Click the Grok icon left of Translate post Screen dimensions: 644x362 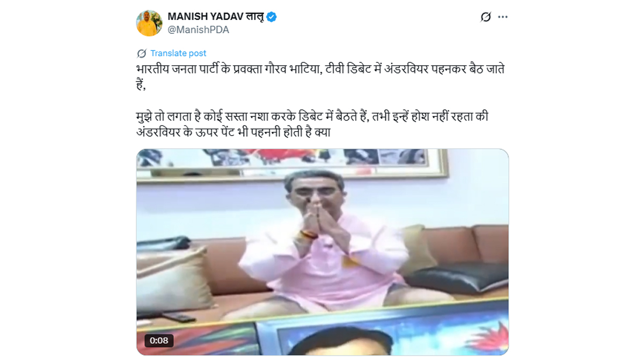[142, 53]
